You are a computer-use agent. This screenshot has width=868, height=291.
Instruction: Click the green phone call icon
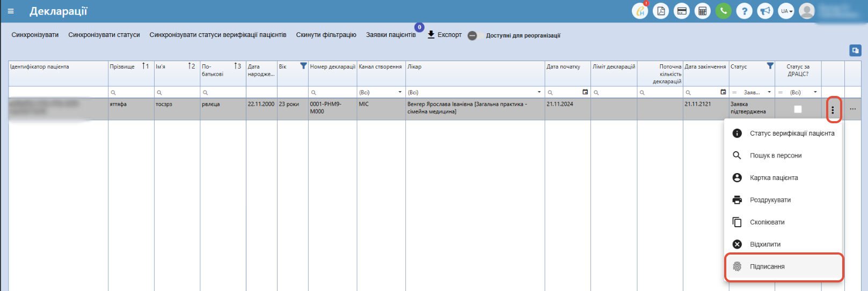(x=723, y=11)
